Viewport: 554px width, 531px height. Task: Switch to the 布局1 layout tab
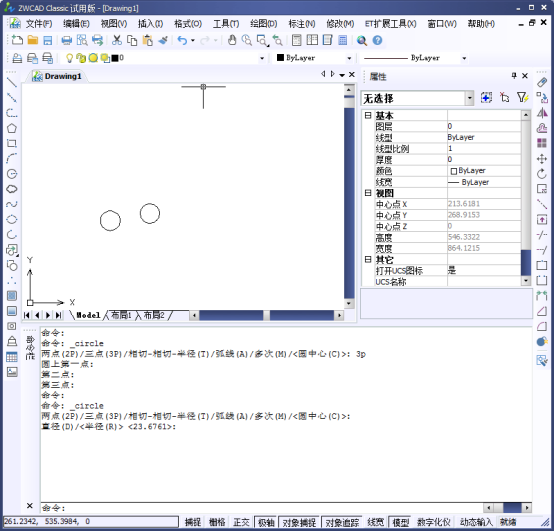tap(121, 315)
